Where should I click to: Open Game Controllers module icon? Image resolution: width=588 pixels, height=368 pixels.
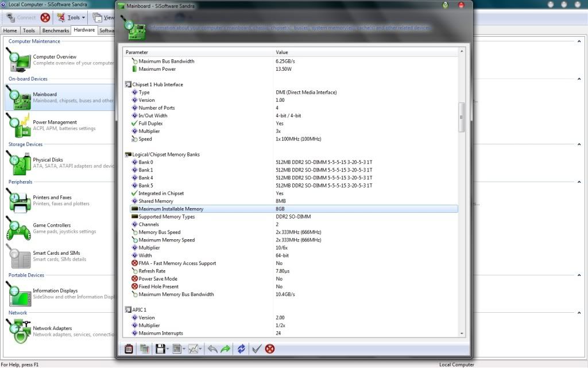tap(18, 229)
